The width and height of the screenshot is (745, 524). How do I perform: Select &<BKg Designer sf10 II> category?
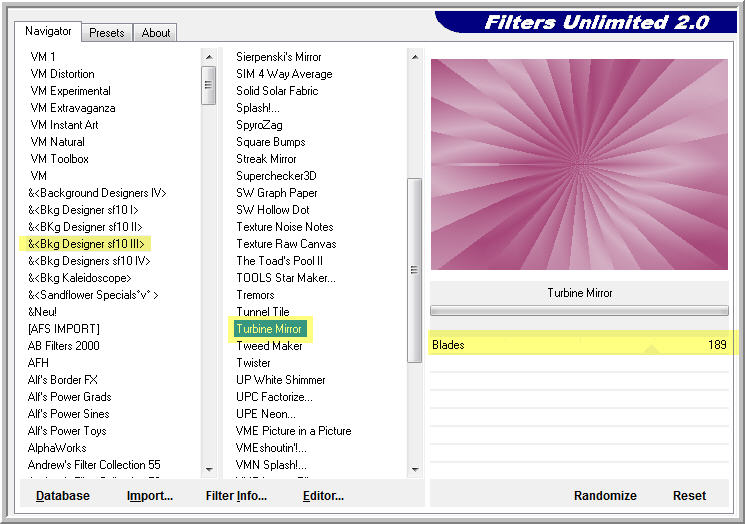(x=85, y=227)
